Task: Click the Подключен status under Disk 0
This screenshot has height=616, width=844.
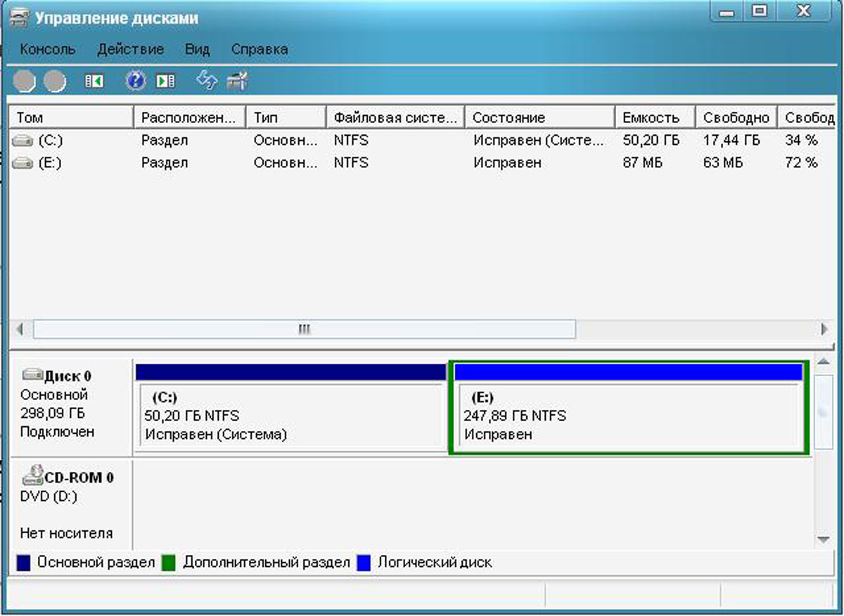Action: 57,432
